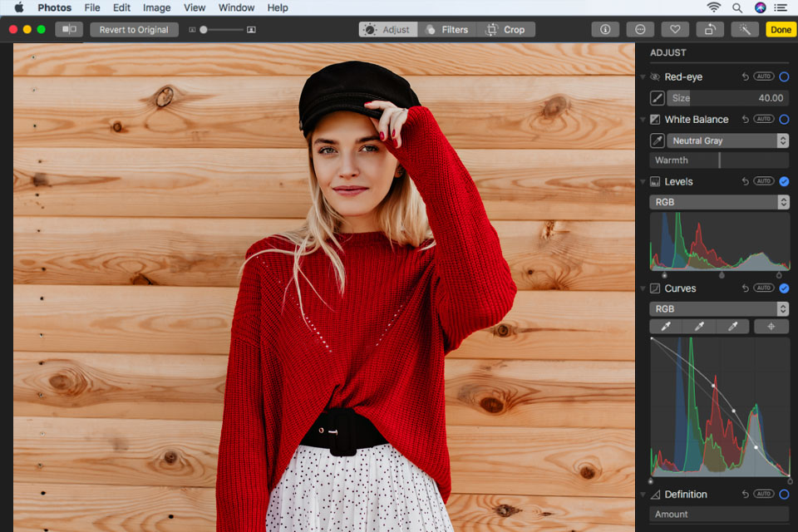Open the more options ellipsis button

[640, 30]
